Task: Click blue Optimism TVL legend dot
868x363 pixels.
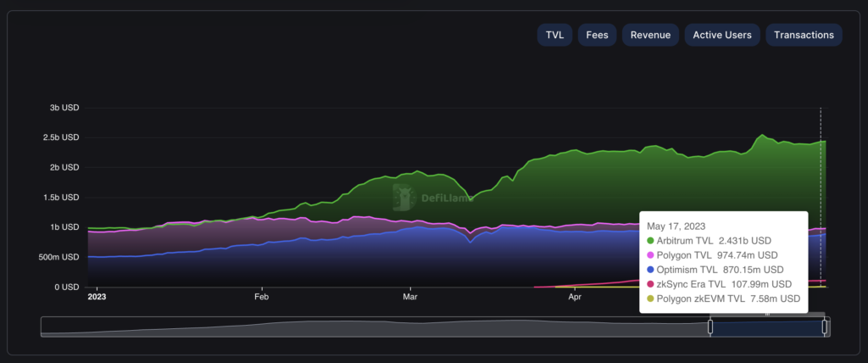Action: click(650, 270)
